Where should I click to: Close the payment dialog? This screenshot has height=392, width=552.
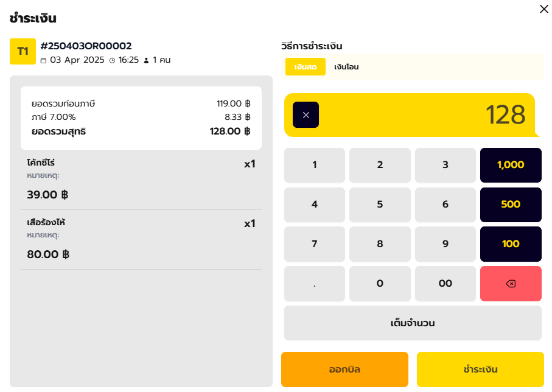pyautogui.click(x=544, y=9)
